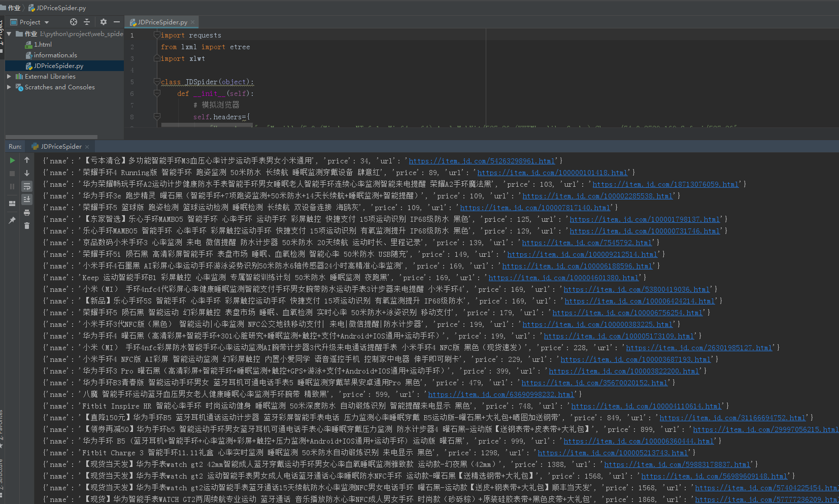Expand the External Libraries node
This screenshot has width=839, height=504.
pyautogui.click(x=9, y=76)
